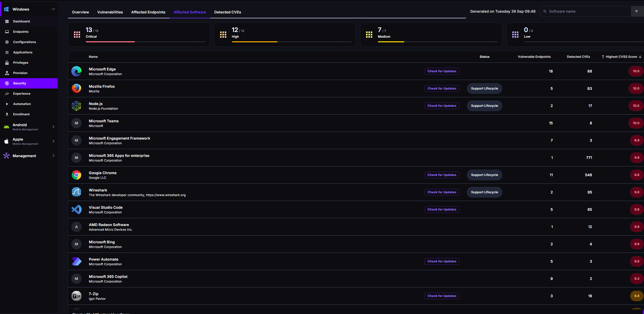This screenshot has width=644, height=314.
Task: Expand the Windows platform dropdown
Action: [53, 9]
